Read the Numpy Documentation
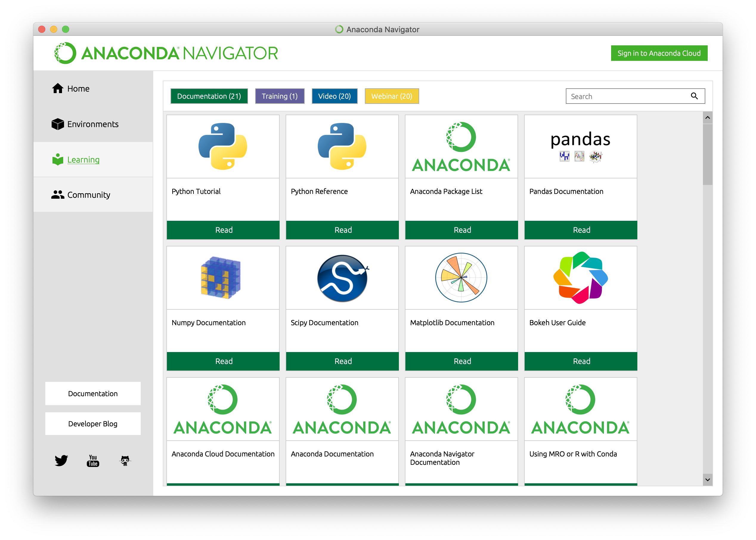The image size is (756, 540). pos(223,361)
